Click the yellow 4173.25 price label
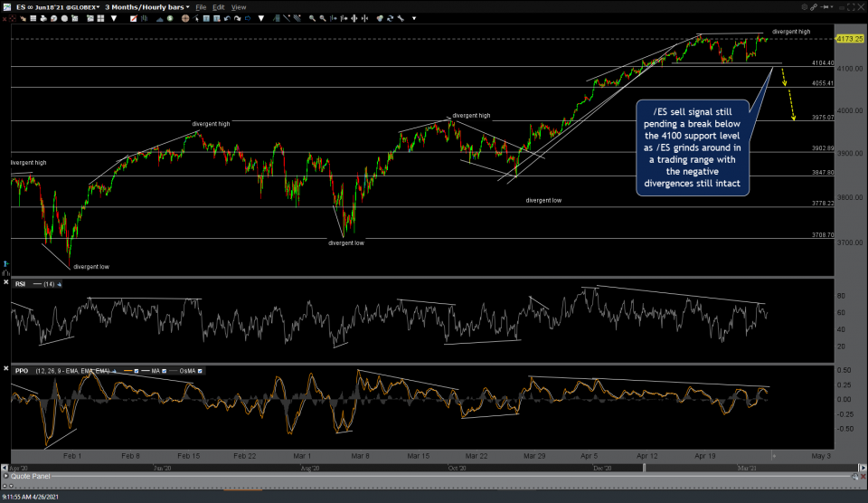Image resolution: width=868 pixels, height=503 pixels. tap(850, 39)
